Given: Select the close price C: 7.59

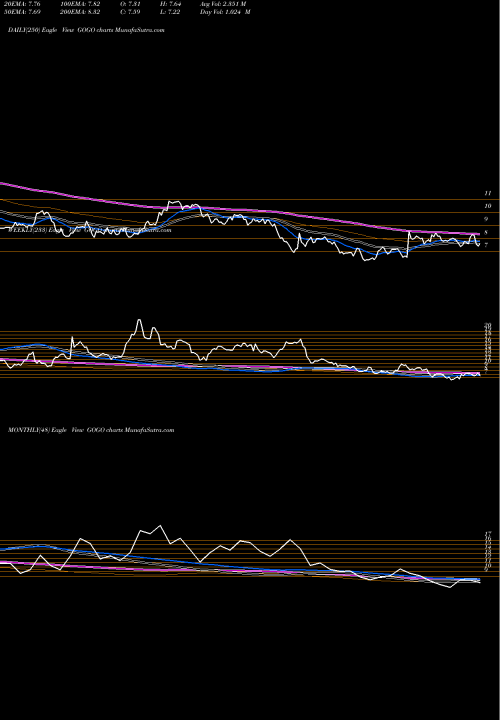Looking at the screenshot, I should tap(128, 12).
